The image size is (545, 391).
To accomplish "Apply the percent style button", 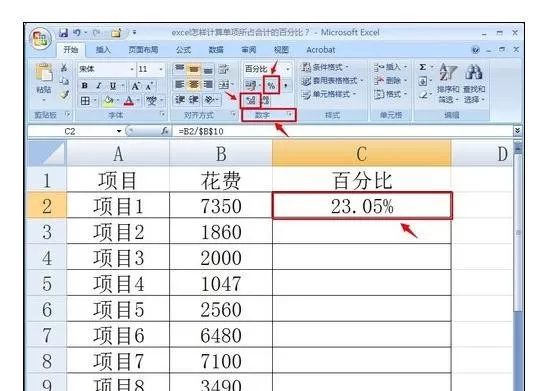I will click(x=271, y=85).
